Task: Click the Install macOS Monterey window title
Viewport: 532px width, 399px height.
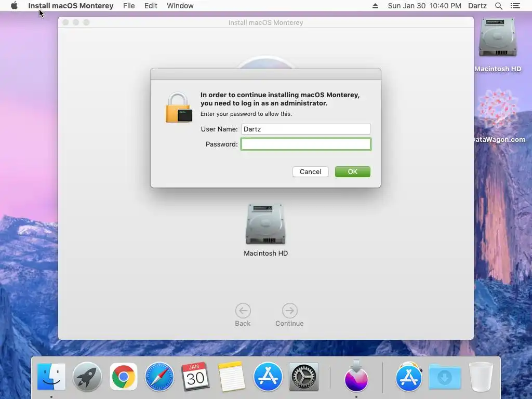Action: click(x=265, y=22)
